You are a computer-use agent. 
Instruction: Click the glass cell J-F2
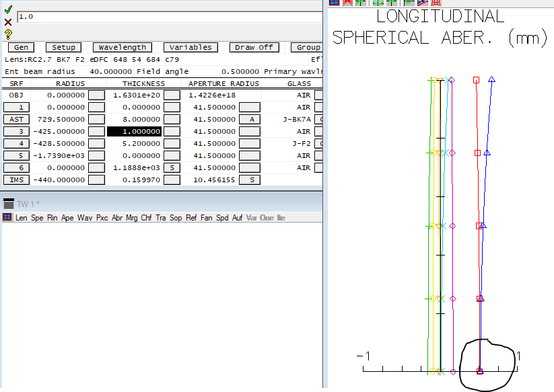coord(302,144)
